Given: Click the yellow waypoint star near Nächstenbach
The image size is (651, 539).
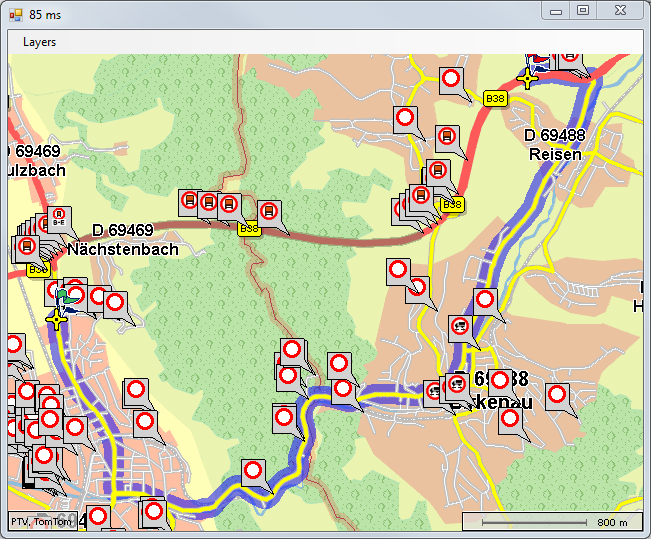Looking at the screenshot, I should (57, 319).
